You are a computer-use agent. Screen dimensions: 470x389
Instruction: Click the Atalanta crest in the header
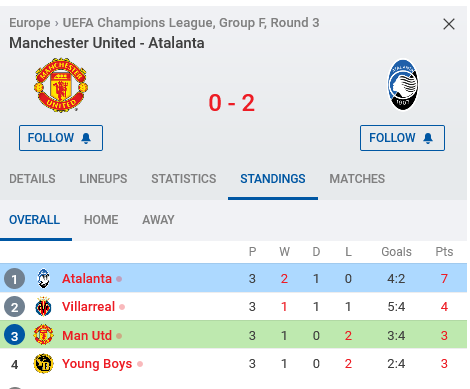point(402,85)
